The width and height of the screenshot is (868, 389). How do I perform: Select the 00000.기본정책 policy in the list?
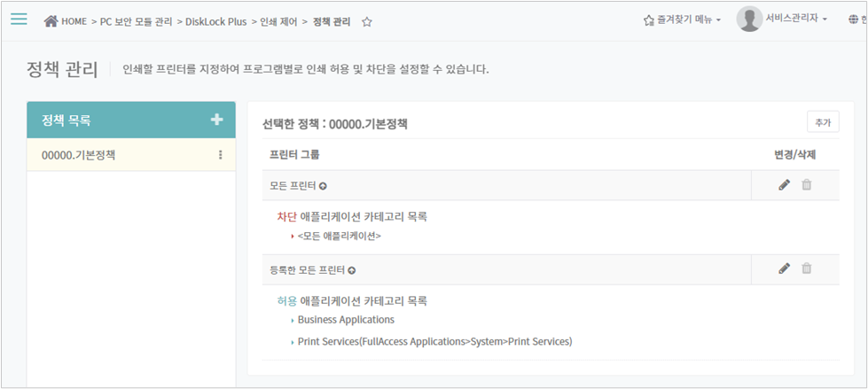pos(79,155)
